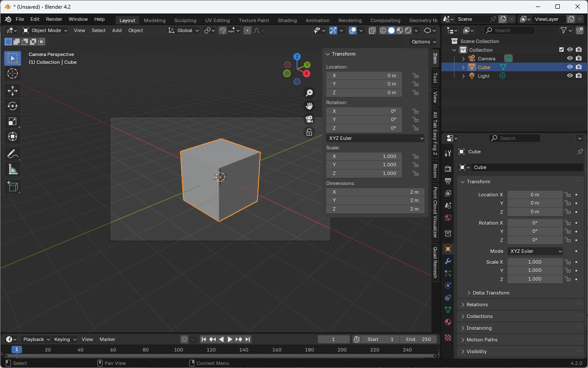Hide the Cube eye icon
The height and width of the screenshot is (368, 588).
tap(570, 67)
